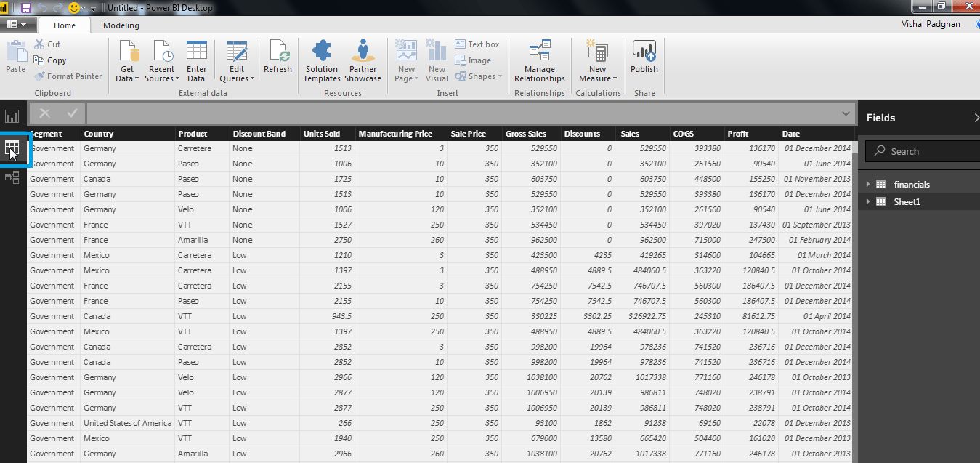Commit formula with the checkmark icon
The image size is (980, 463).
[x=72, y=113]
